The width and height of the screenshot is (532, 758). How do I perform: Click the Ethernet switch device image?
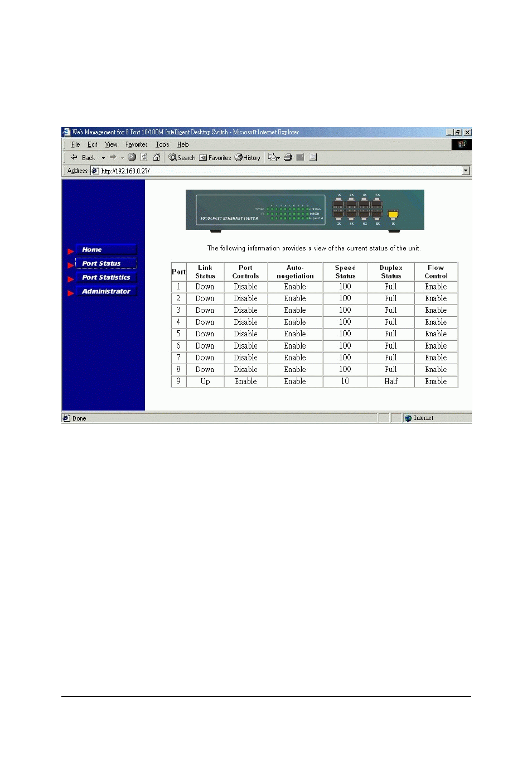(x=305, y=210)
